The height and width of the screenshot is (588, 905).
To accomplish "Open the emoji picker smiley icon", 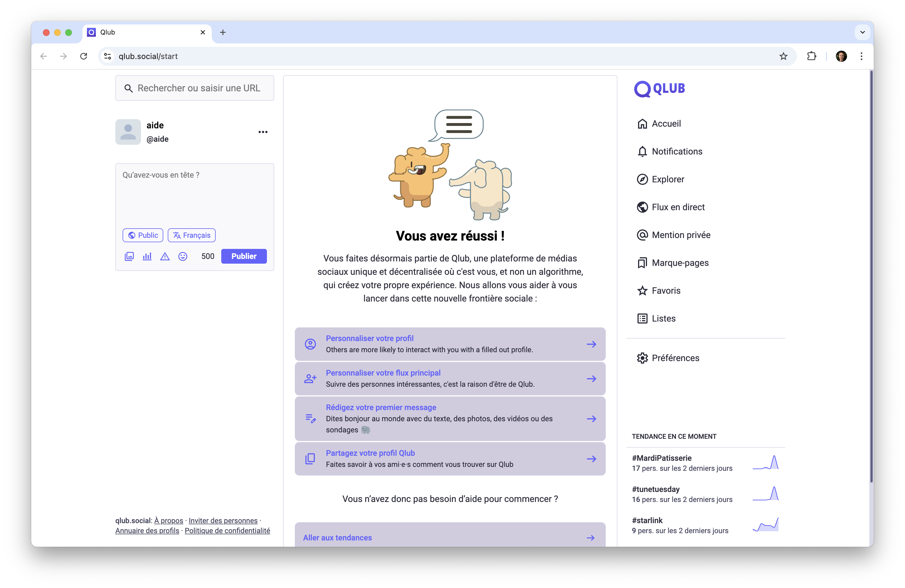I will point(183,256).
